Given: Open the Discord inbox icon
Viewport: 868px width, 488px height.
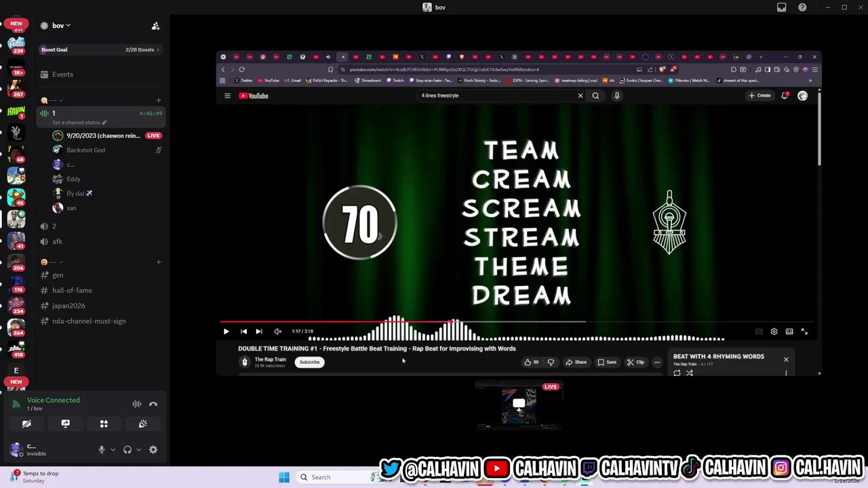Looking at the screenshot, I should coord(782,7).
